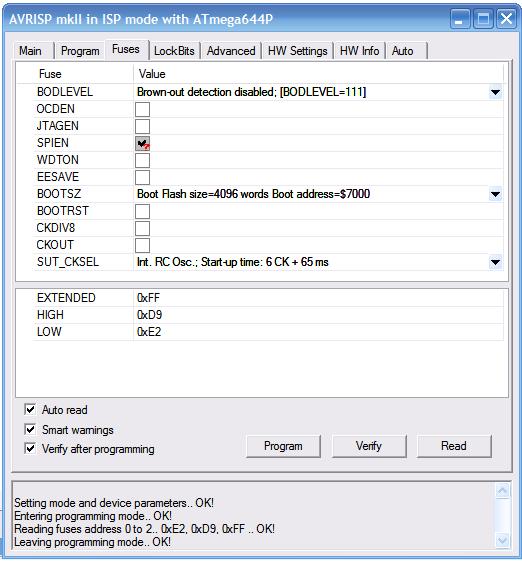Open the Auto tab

[403, 51]
